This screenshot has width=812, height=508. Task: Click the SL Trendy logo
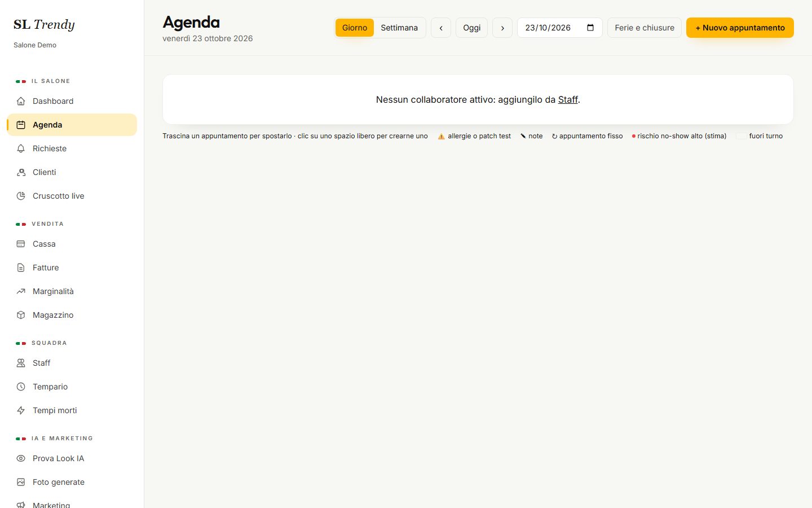point(44,24)
